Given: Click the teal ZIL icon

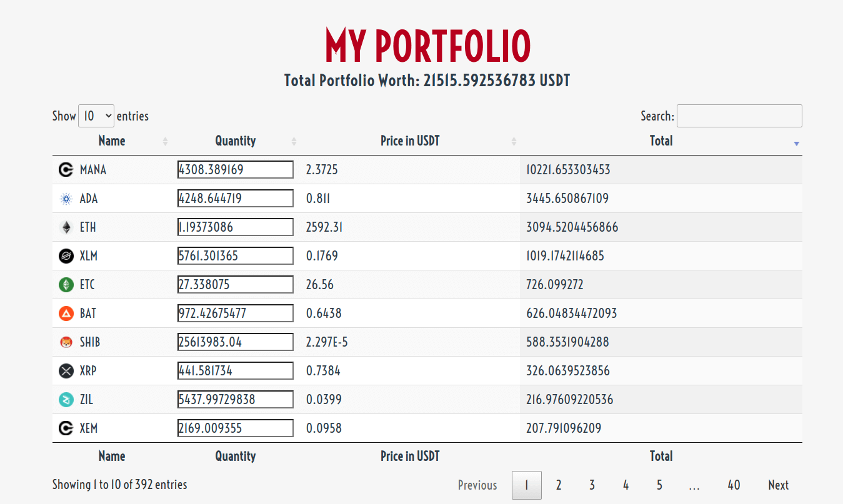Looking at the screenshot, I should pos(66,400).
